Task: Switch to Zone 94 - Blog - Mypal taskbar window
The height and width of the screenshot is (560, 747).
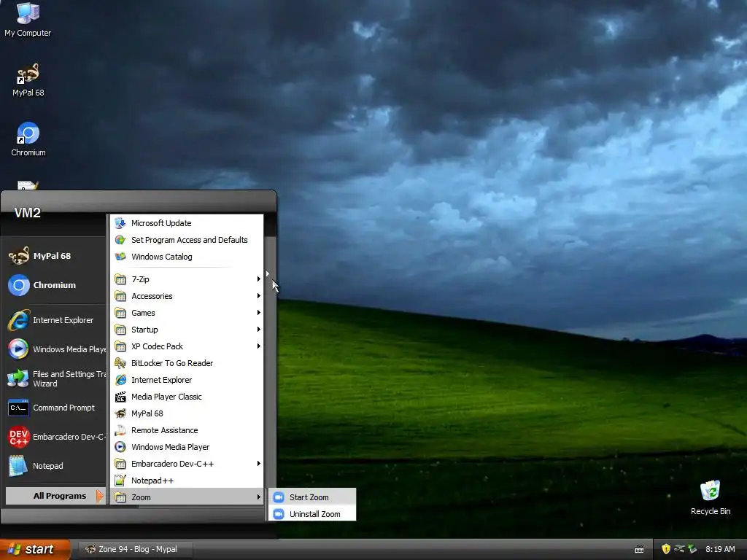Action: (x=135, y=550)
